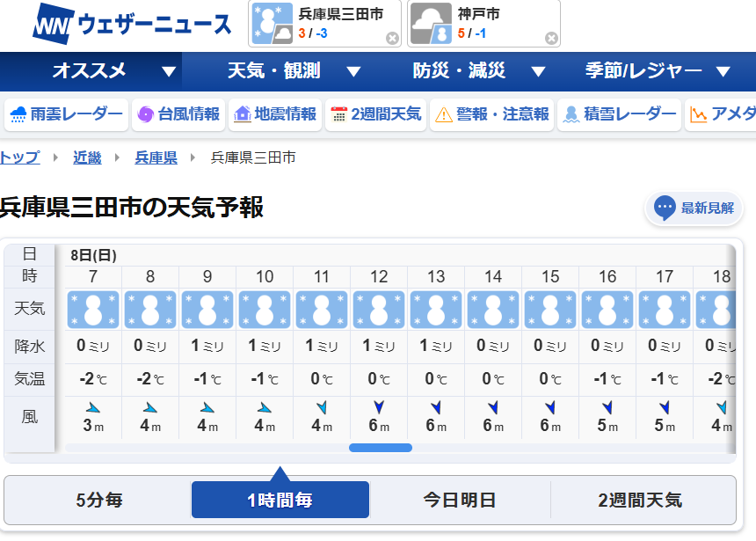Screen dimensions: 756x541
Task: Open the 2-week weather calendar shortcut
Action: [375, 114]
